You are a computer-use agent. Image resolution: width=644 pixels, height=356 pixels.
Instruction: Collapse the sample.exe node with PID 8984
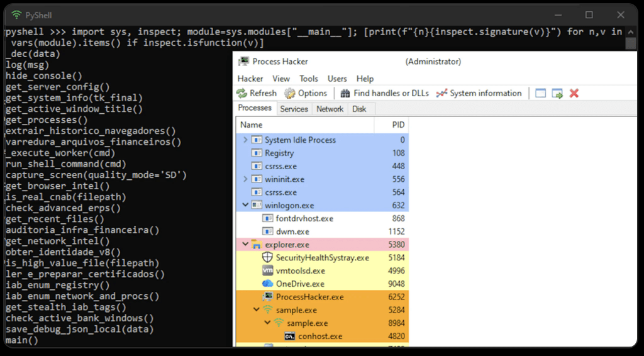(268, 323)
